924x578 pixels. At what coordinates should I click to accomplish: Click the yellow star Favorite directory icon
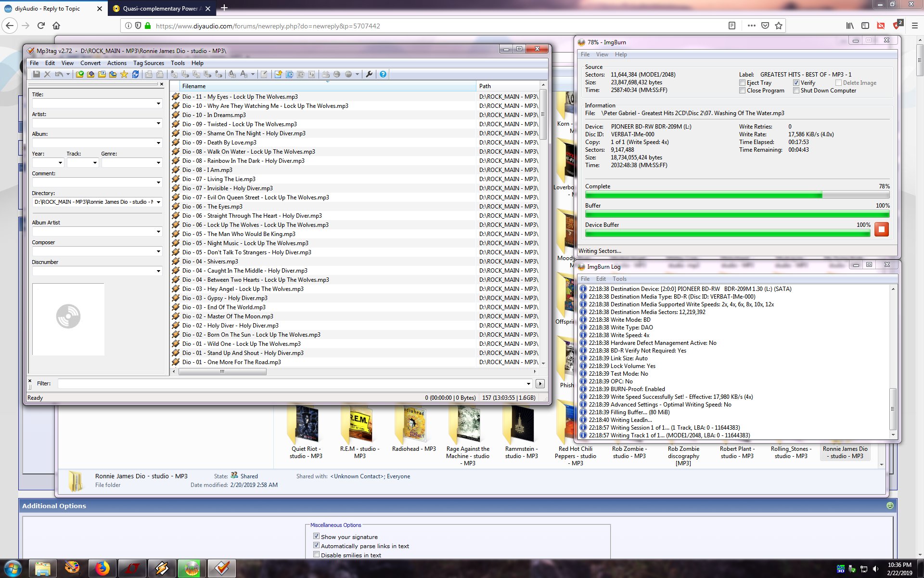tap(124, 74)
